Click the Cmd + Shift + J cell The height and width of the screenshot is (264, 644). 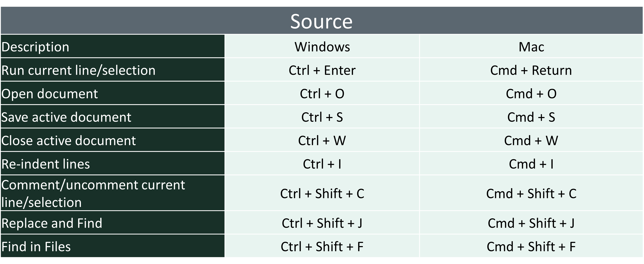coord(531,222)
